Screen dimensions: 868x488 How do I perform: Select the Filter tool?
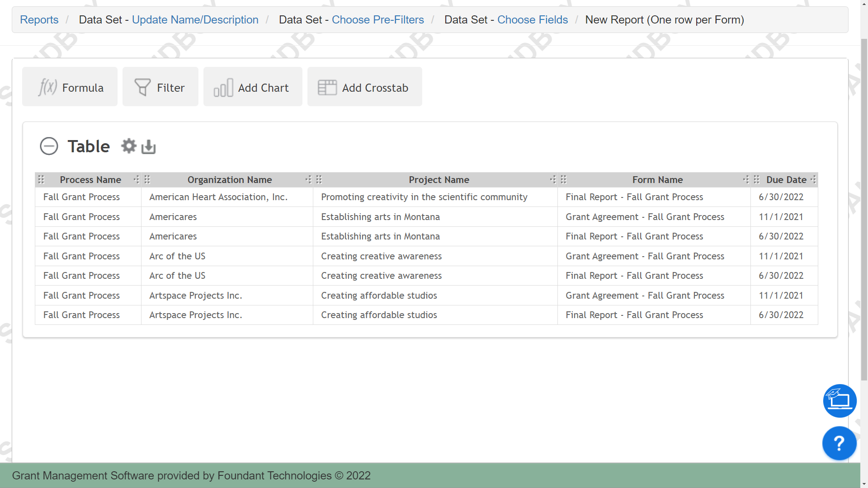pyautogui.click(x=160, y=87)
